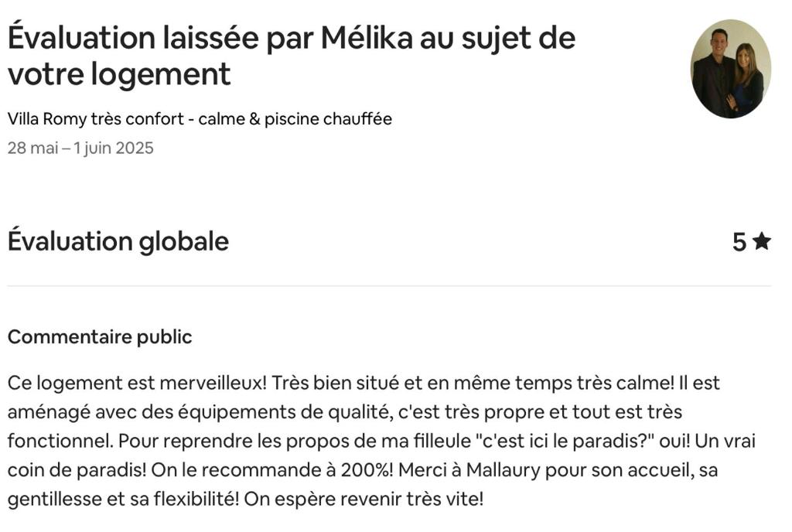Click the name Mélika in the page title
The image size is (792, 532).
pos(367,38)
